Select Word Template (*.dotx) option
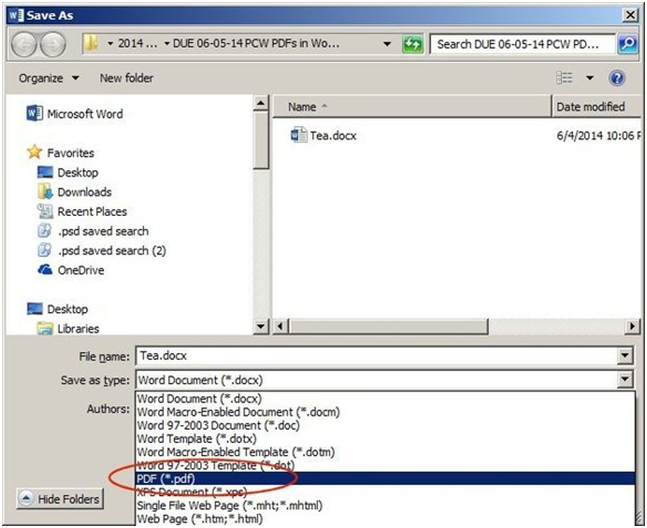This screenshot has width=647, height=528. [x=385, y=438]
